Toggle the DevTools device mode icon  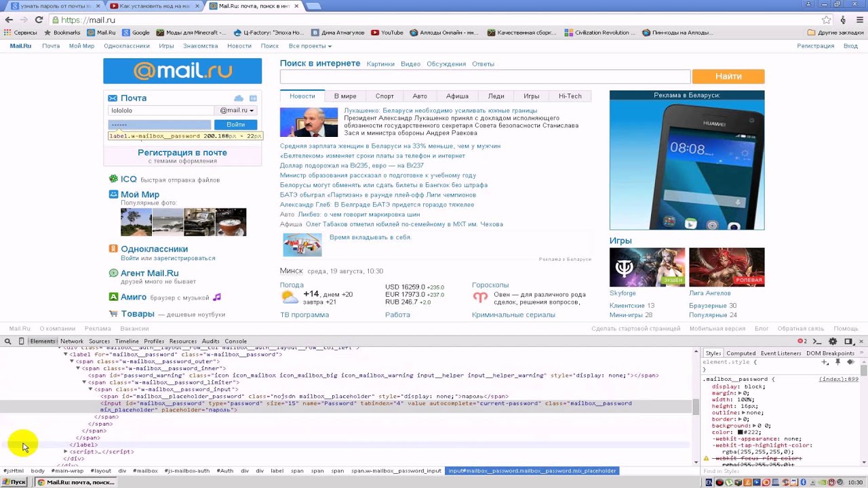(22, 342)
